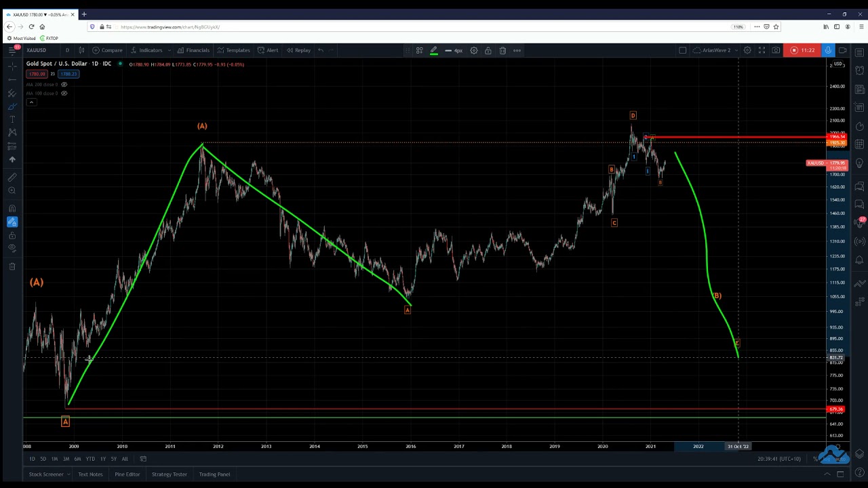Select the zoom in tool
Viewport: 868px width, 488px height.
coord(12,190)
